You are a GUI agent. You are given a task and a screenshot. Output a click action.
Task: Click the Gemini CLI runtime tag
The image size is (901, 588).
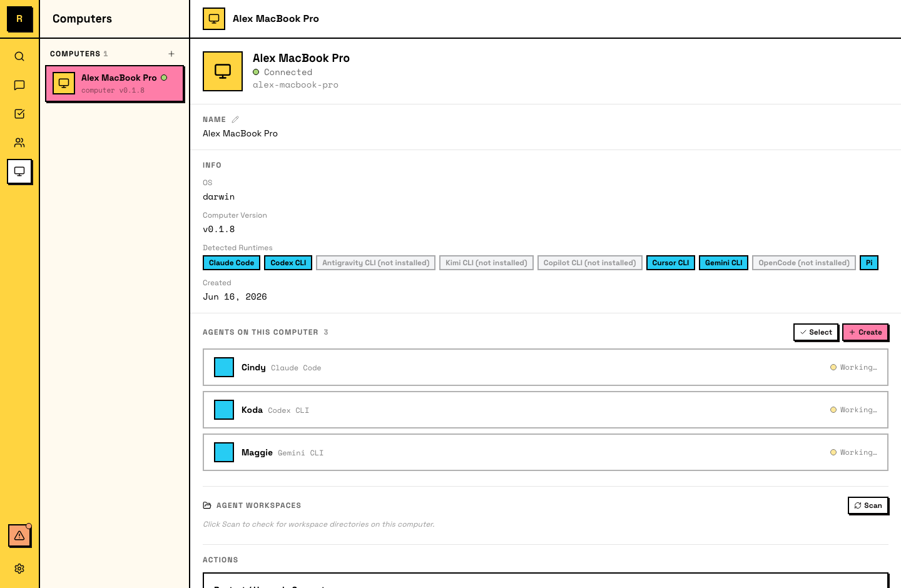coord(723,263)
